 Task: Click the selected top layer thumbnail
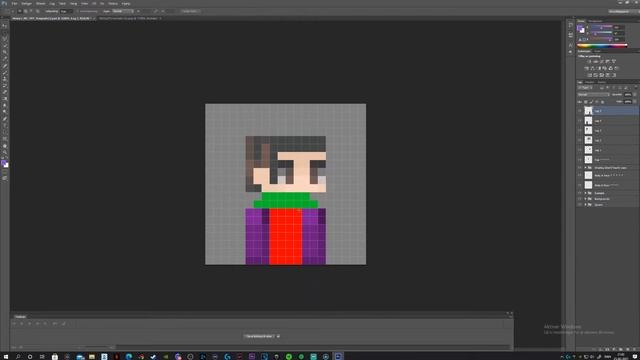tap(588, 111)
